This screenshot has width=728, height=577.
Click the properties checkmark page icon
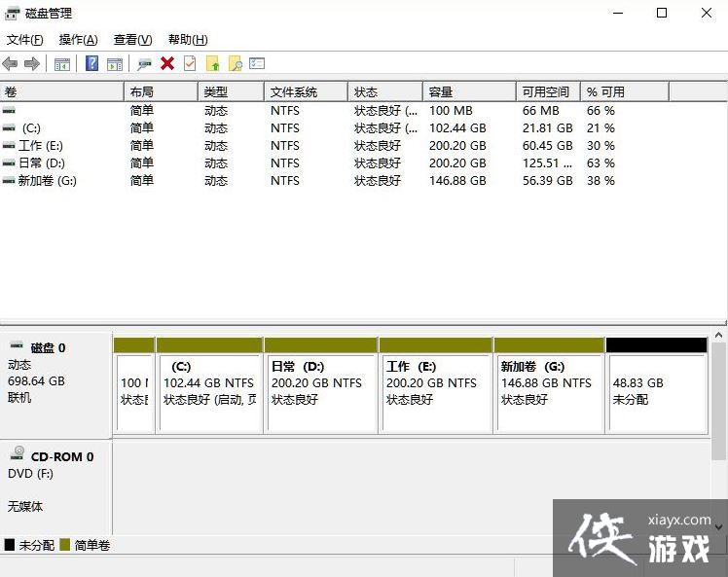(190, 63)
